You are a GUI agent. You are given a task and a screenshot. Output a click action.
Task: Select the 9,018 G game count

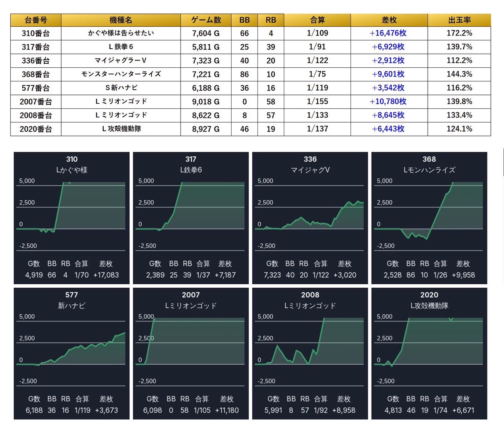click(206, 101)
